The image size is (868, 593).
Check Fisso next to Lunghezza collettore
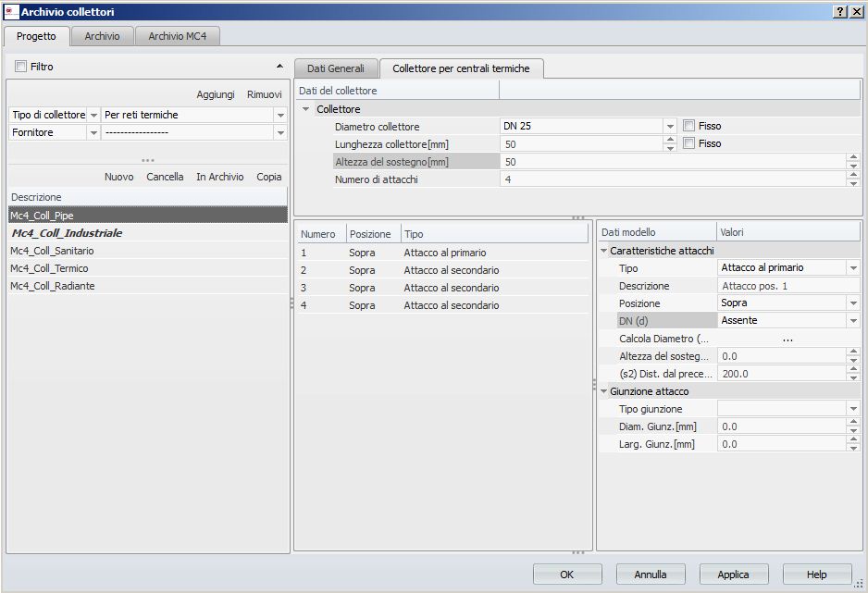(x=688, y=143)
